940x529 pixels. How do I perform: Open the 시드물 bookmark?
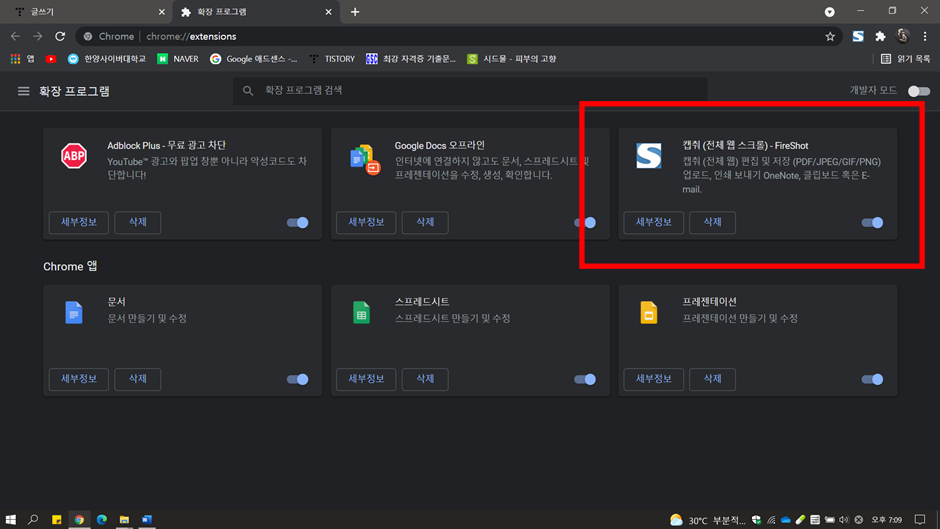click(x=512, y=59)
